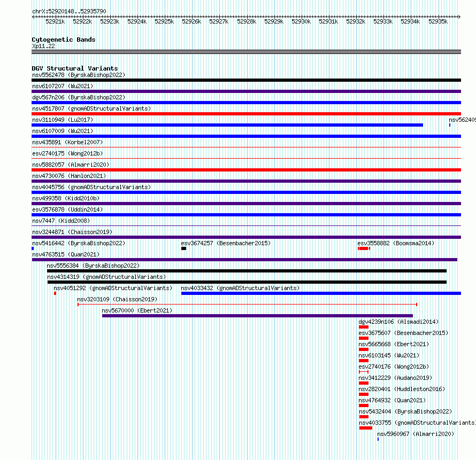
Task: Click the 52928k ruler position label
Action: pyautogui.click(x=247, y=21)
